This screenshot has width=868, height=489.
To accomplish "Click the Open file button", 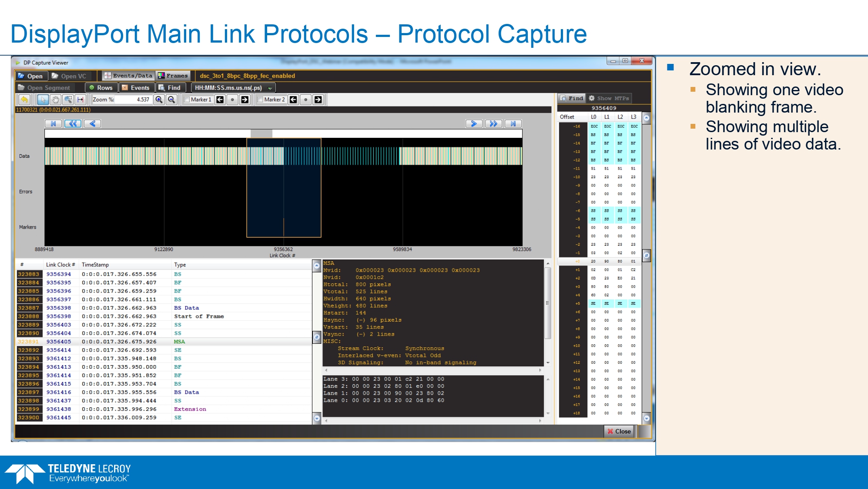I will click(x=30, y=76).
